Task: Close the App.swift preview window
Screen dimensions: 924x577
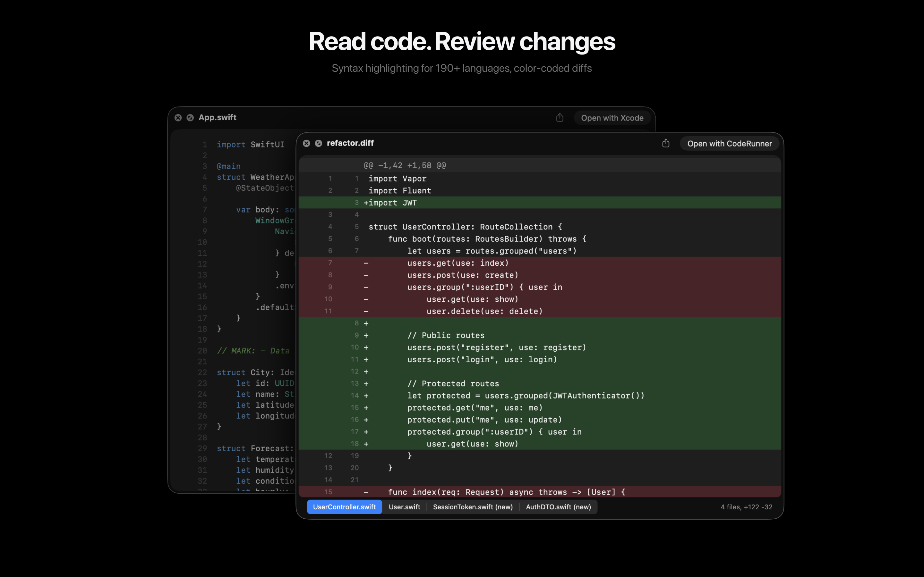Action: tap(178, 118)
